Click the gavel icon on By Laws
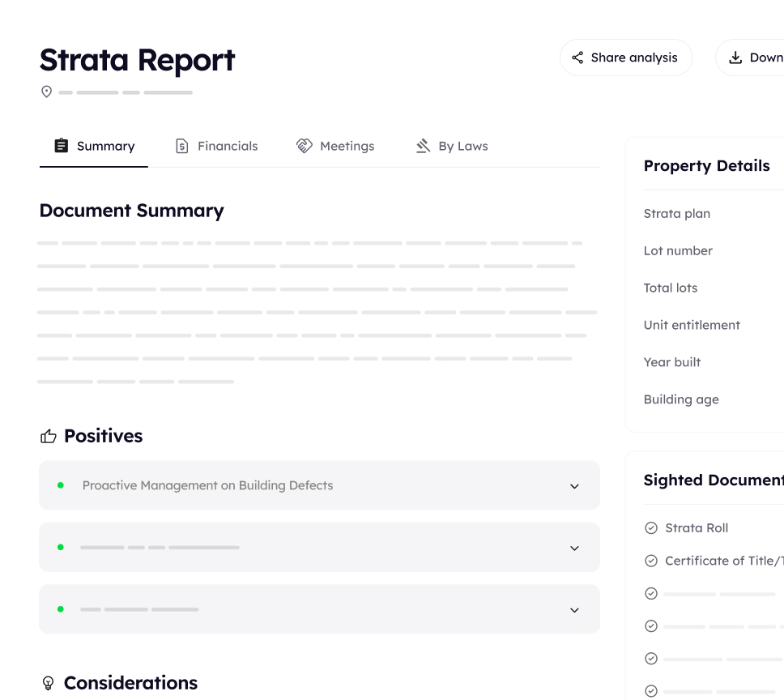 point(423,146)
